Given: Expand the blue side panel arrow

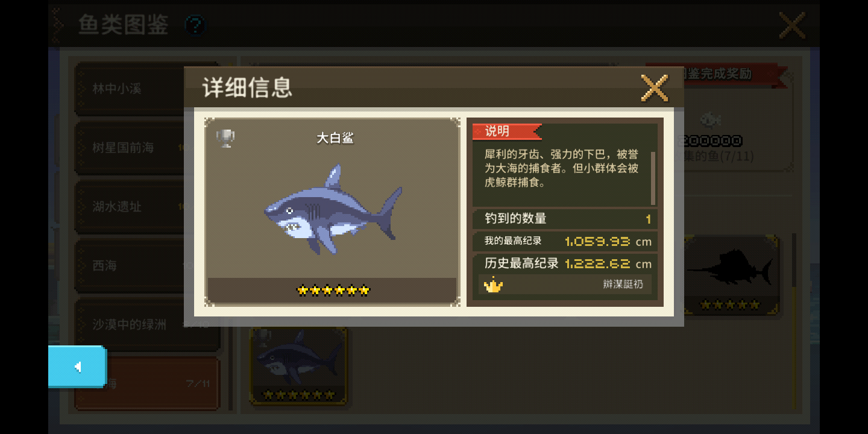Looking at the screenshot, I should click(77, 366).
